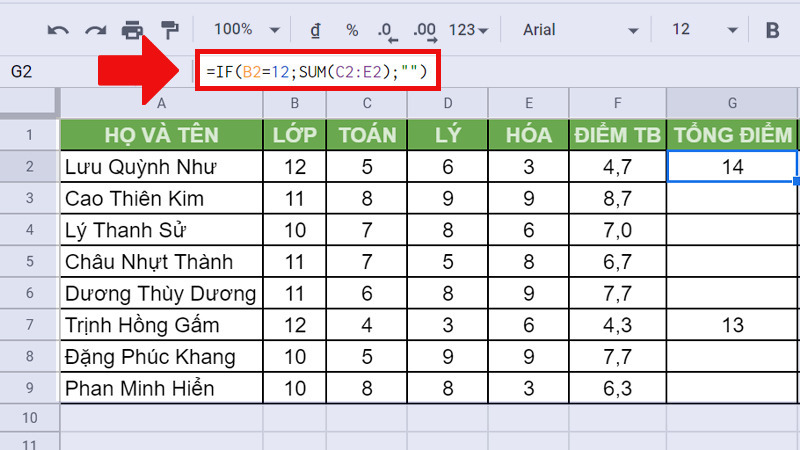Click the TỔNG ĐIỂM header cell
This screenshot has height=450, width=800.
(x=733, y=135)
